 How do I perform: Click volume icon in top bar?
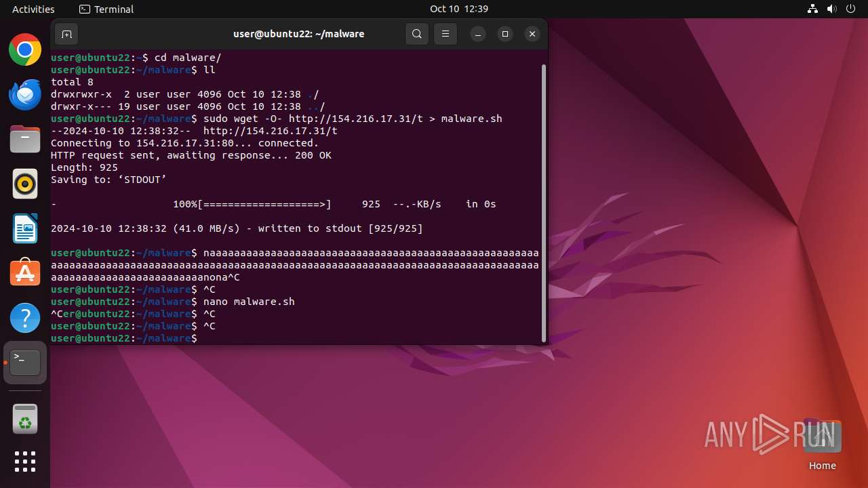832,9
